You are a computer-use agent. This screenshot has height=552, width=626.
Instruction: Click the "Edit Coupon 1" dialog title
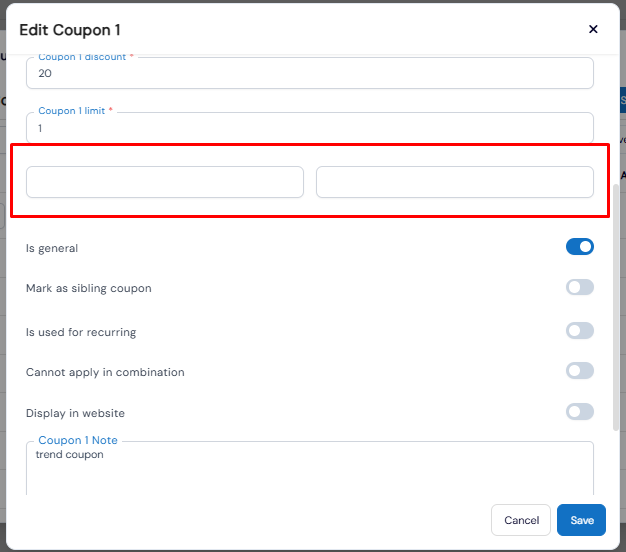click(70, 30)
